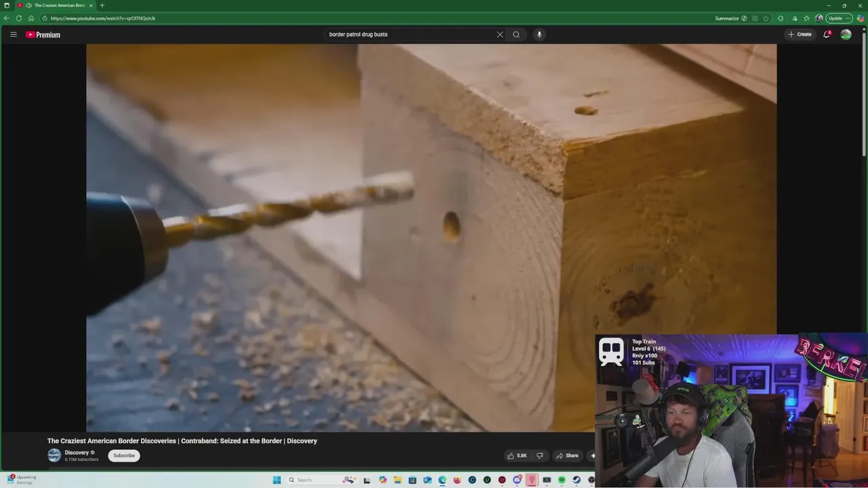Image resolution: width=868 pixels, height=488 pixels.
Task: Open the Create menu
Action: [800, 35]
